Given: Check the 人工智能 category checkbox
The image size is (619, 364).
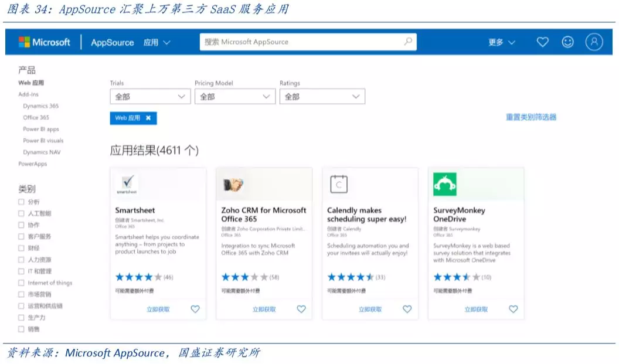Looking at the screenshot, I should click(x=21, y=213).
